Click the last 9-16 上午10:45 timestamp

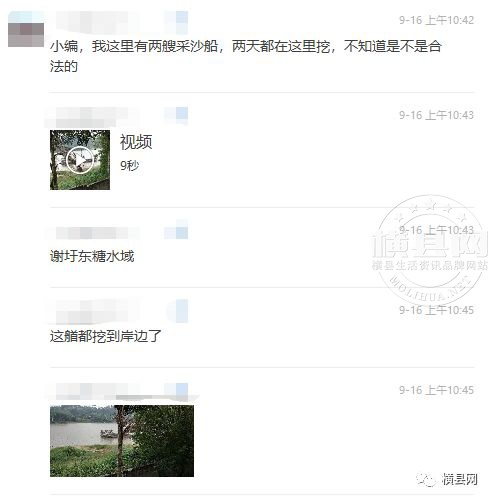tap(436, 390)
